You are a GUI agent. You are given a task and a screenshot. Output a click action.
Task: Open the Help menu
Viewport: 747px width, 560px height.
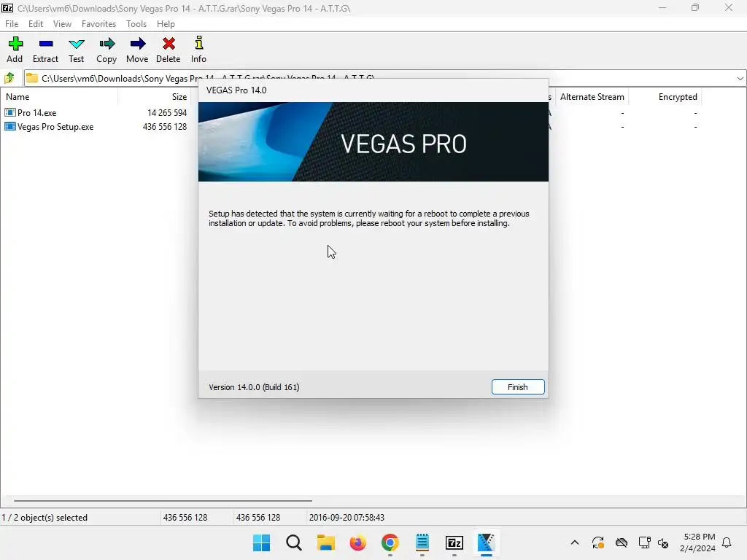pyautogui.click(x=166, y=24)
